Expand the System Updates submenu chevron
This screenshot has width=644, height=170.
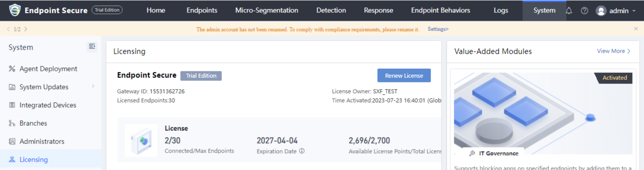coord(93,86)
